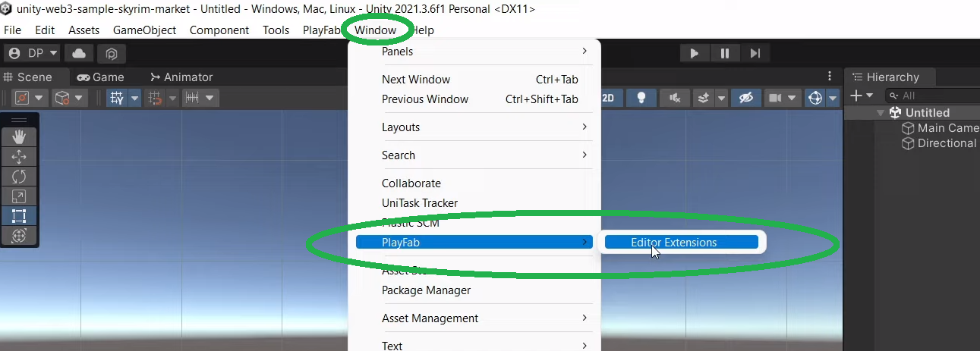Image resolution: width=980 pixels, height=351 pixels.
Task: Choose Next Window menu item
Action: (474, 80)
